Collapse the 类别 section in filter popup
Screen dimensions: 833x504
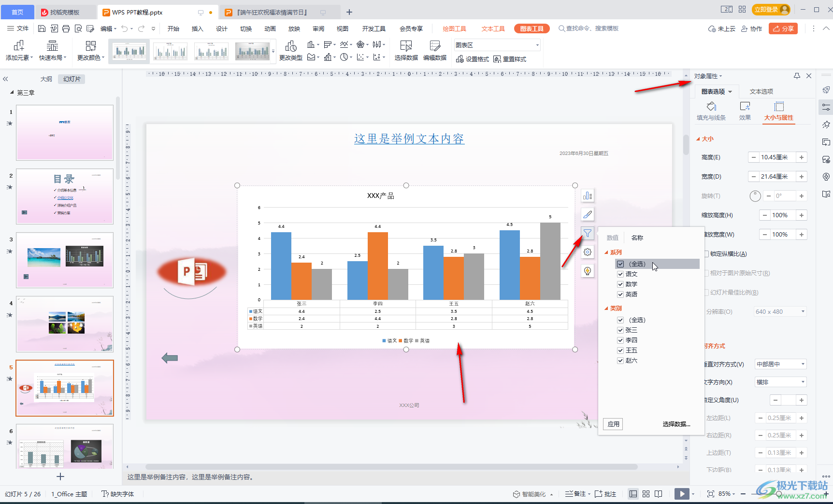[x=606, y=308]
